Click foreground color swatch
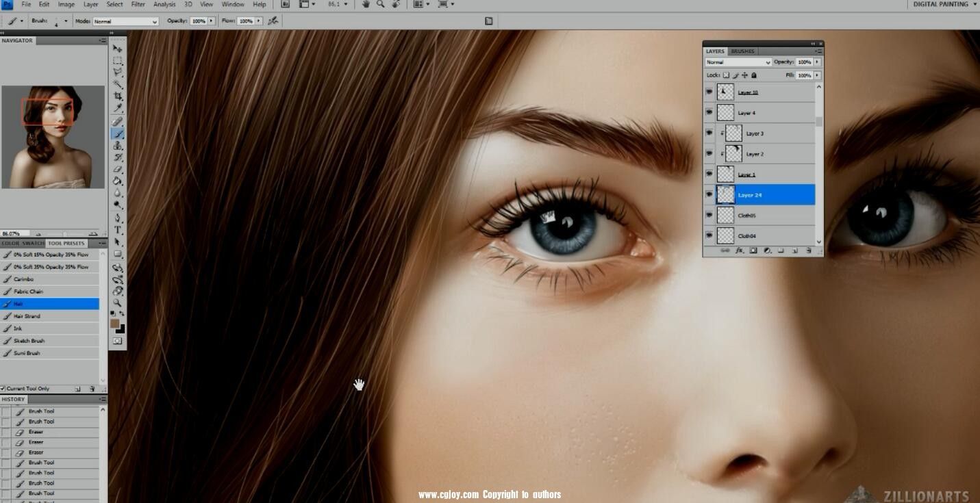 pyautogui.click(x=115, y=323)
